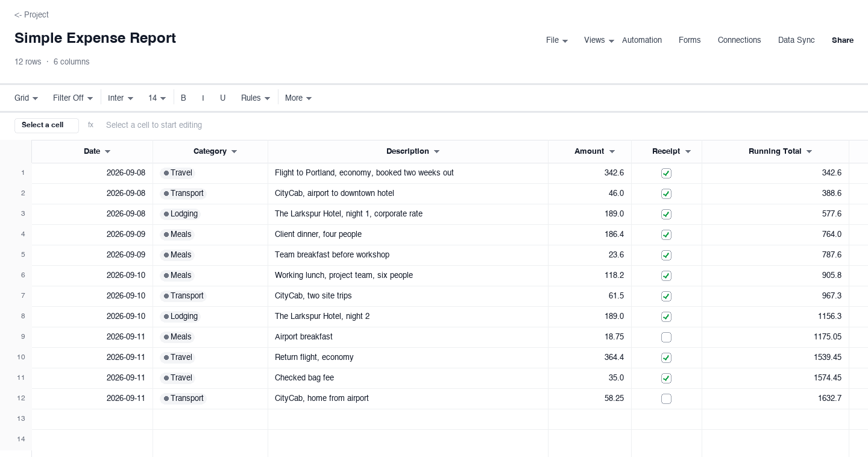Viewport: 868px width, 457px height.
Task: Click the Share button
Action: pos(843,40)
